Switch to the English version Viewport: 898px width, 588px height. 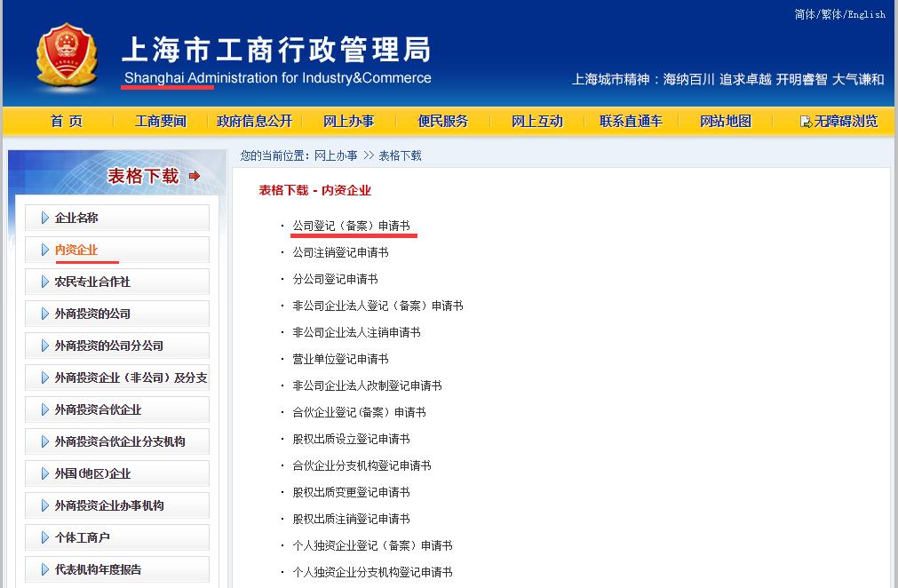865,14
